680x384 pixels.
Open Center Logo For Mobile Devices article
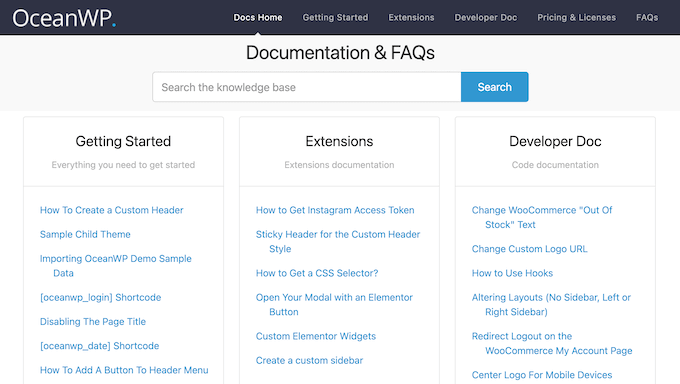(542, 375)
